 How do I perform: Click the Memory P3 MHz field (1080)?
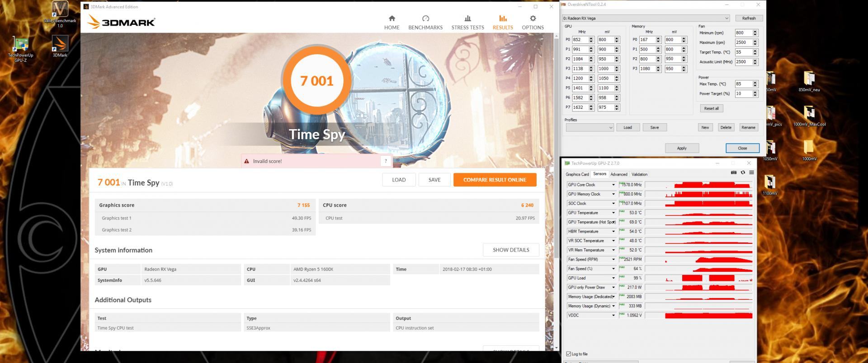pyautogui.click(x=647, y=69)
